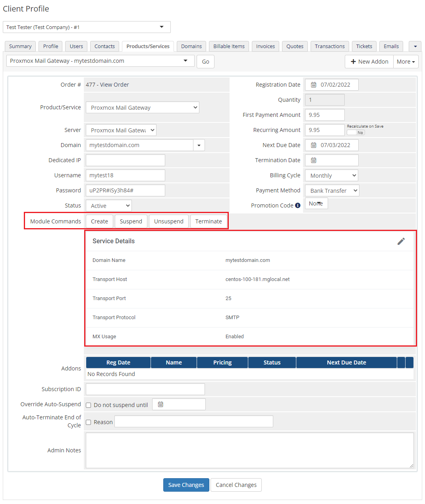Viewport: 425px width, 504px height.
Task: Click the First Payment Amount field
Action: pyautogui.click(x=325, y=115)
